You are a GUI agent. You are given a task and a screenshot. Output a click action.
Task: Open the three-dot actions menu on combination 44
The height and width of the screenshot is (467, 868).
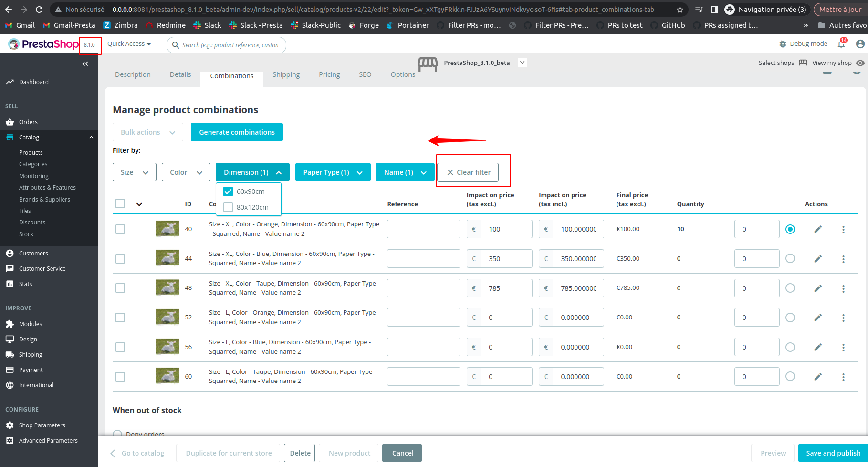pyautogui.click(x=843, y=258)
